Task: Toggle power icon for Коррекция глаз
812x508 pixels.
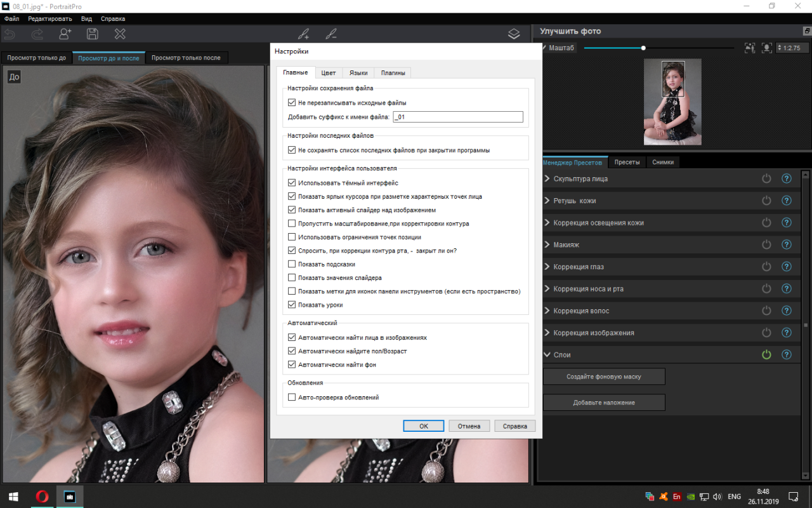Action: [766, 267]
